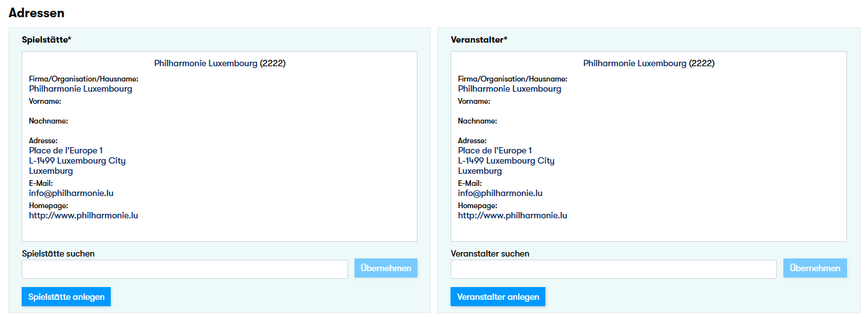
Task: Click the Adressen section heading
Action: (36, 13)
